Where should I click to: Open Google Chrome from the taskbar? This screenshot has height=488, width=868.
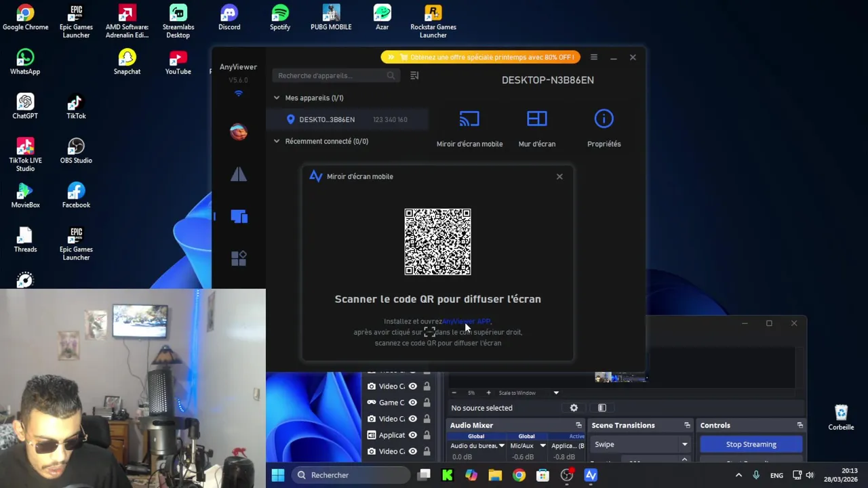coord(519,475)
